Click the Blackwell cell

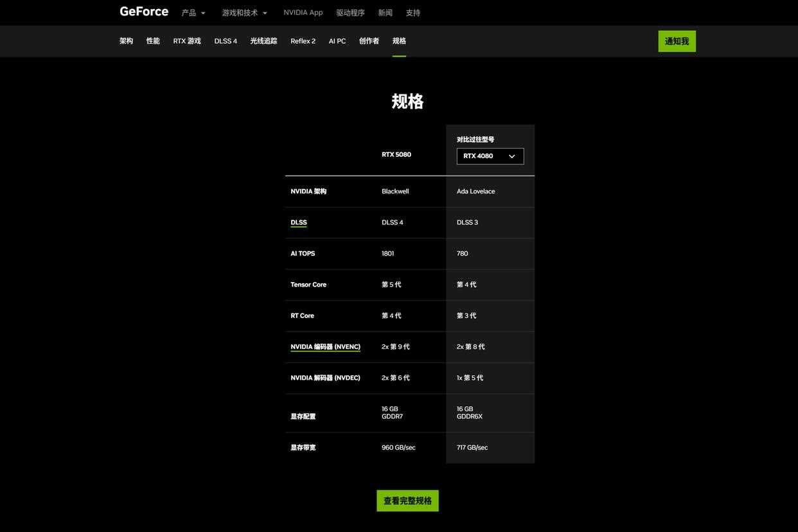point(395,191)
